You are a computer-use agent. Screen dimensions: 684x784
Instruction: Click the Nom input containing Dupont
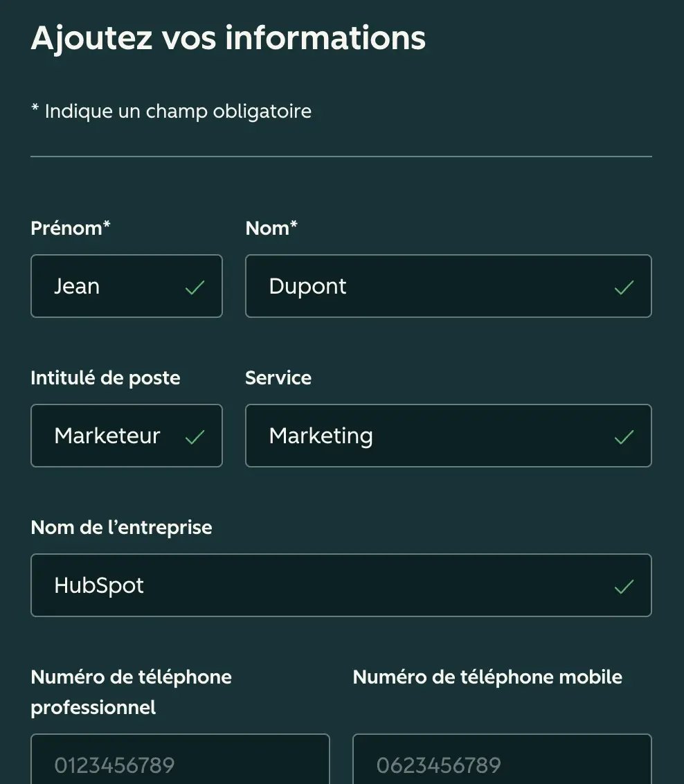429,286
